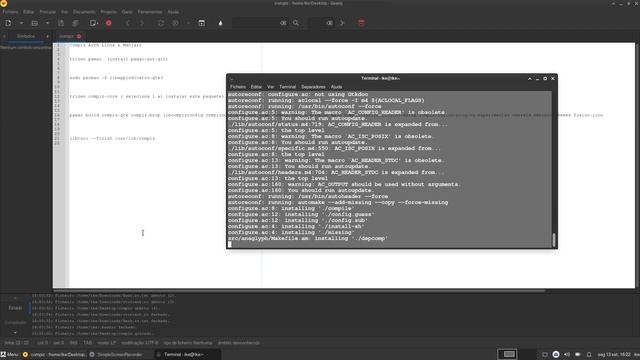Viewport: 640px width, 360px height.
Task: Click the red Close document toolbar icon
Action: point(109,23)
